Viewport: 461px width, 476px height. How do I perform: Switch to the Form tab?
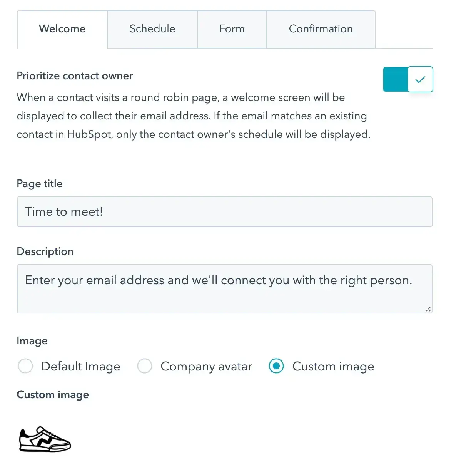pos(232,29)
